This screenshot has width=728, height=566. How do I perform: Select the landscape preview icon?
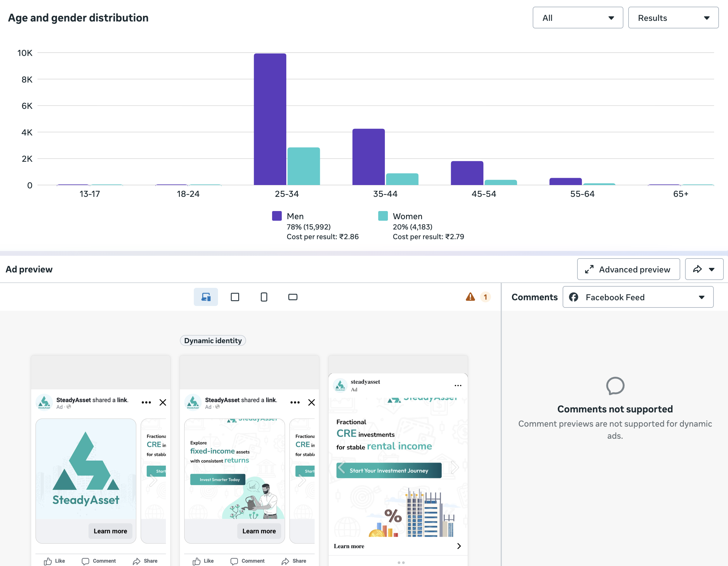293,297
